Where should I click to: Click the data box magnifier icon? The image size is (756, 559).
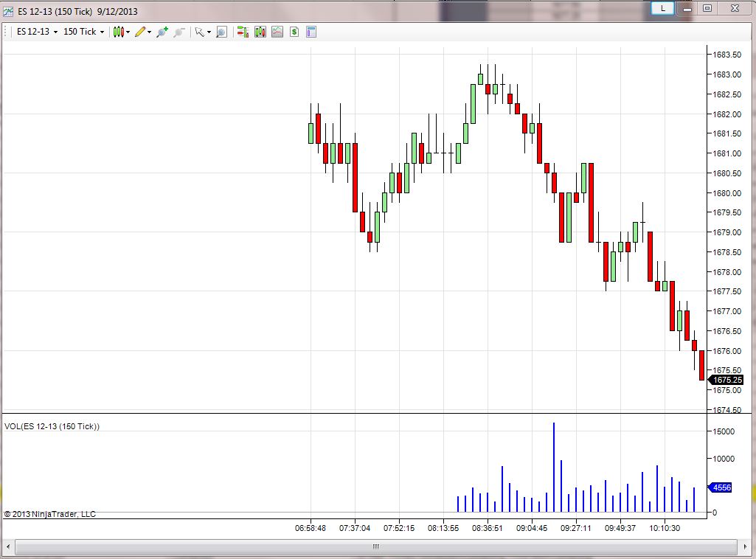221,32
